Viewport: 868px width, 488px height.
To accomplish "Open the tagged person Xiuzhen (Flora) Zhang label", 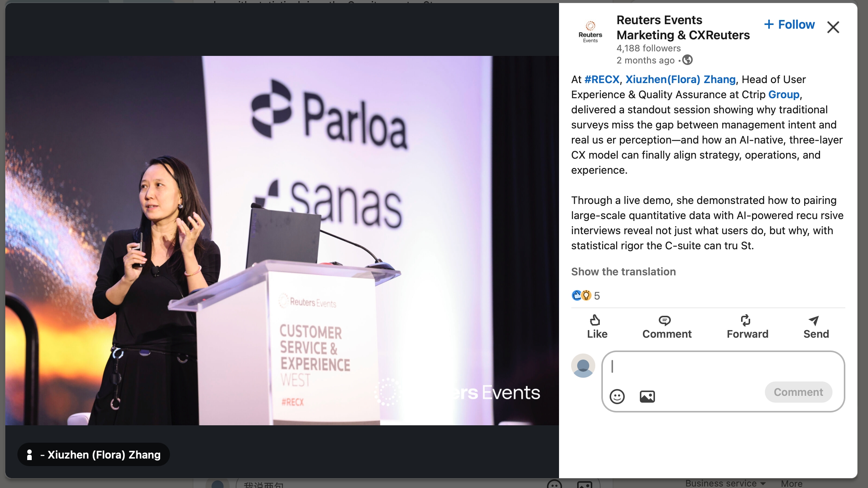I will [94, 454].
